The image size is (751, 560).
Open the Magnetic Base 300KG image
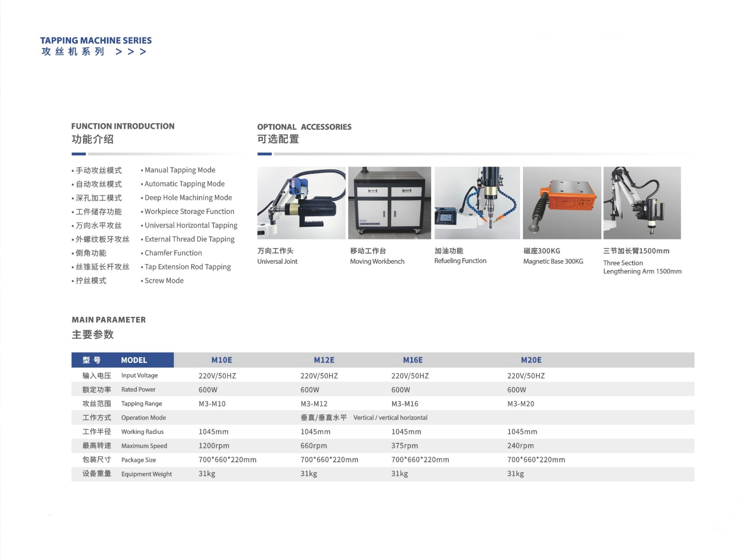pos(562,203)
